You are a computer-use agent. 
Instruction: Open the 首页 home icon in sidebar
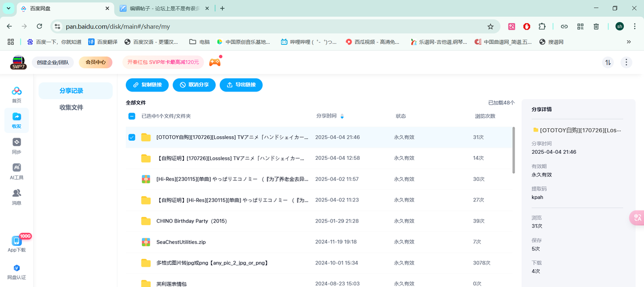[x=17, y=94]
